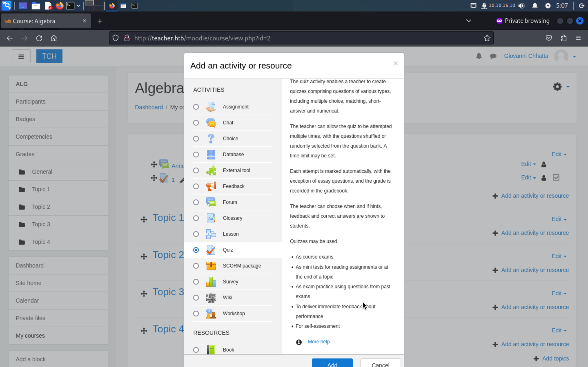The width and height of the screenshot is (588, 367).
Task: Open the user menu arrow by avatar
Action: 574,56
